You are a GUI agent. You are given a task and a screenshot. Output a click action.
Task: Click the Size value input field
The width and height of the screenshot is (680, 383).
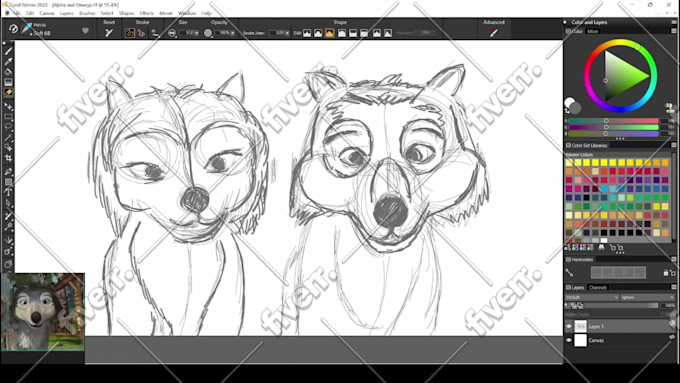(x=189, y=33)
